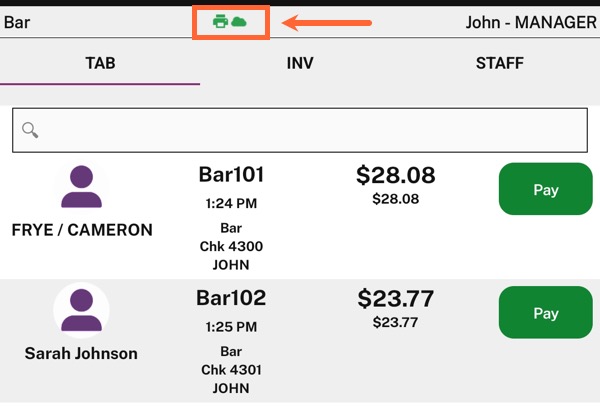Screen dimensions: 600x417
Task: Select the Sarah Johnson customer name
Action: tap(81, 353)
